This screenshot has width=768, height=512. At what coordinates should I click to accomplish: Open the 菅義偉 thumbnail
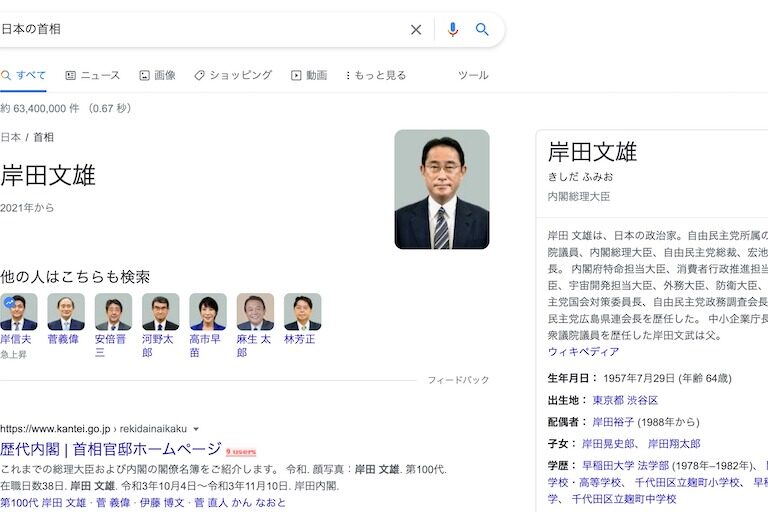(x=66, y=312)
